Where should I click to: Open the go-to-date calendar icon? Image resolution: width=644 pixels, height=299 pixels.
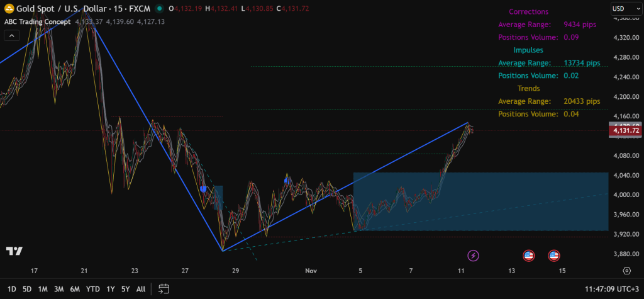click(x=164, y=289)
